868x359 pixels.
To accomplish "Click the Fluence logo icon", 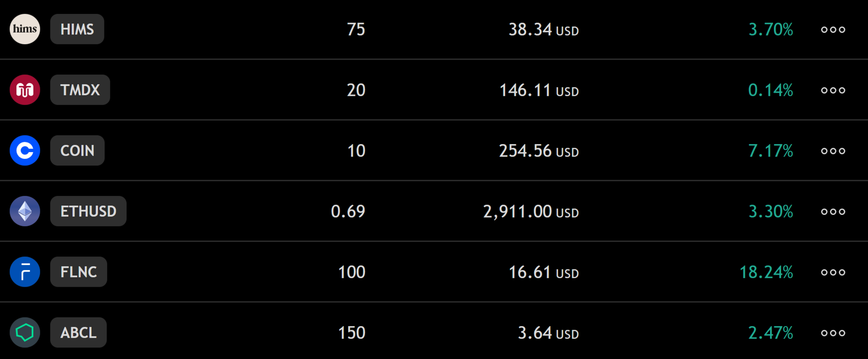I will (25, 271).
